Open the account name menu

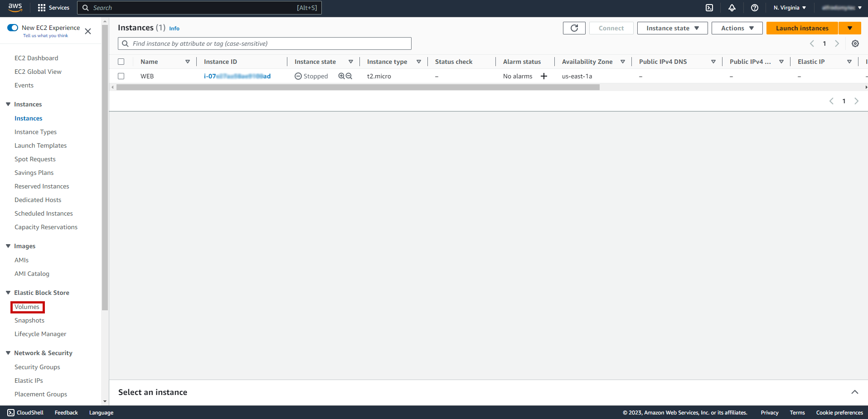point(841,8)
